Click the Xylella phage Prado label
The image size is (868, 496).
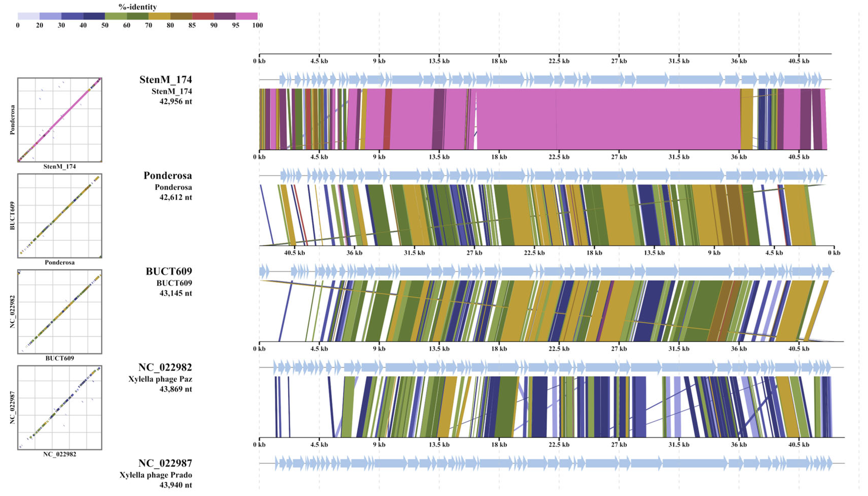(x=156, y=475)
